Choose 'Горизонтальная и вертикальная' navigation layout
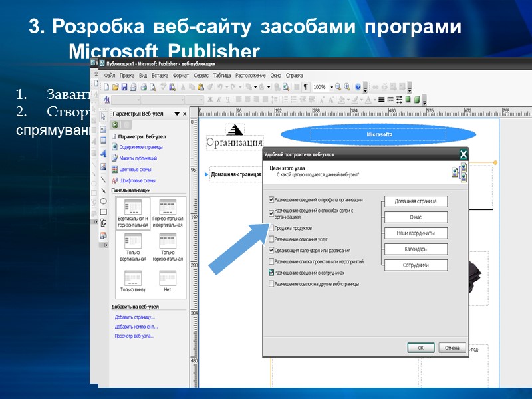Image resolution: width=532 pixels, height=399 pixels. pos(168,213)
